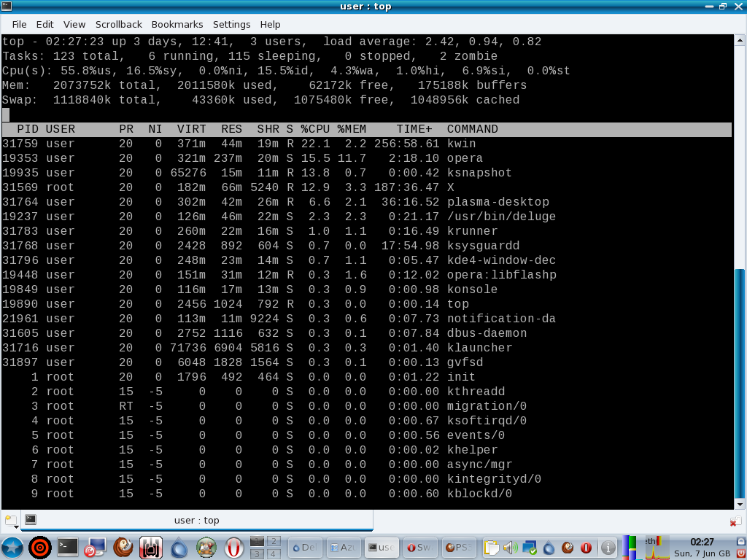
Task: Switch to virtual desktop 4 in pager
Action: pyautogui.click(x=274, y=554)
